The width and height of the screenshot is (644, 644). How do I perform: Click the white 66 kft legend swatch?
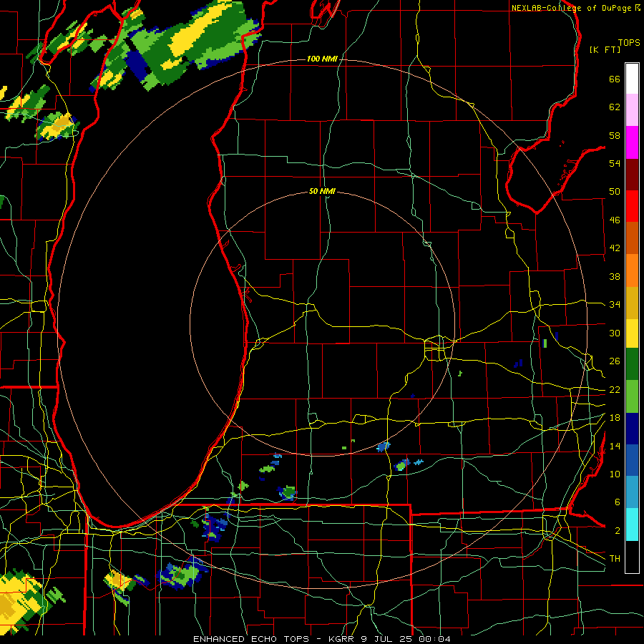[632, 79]
